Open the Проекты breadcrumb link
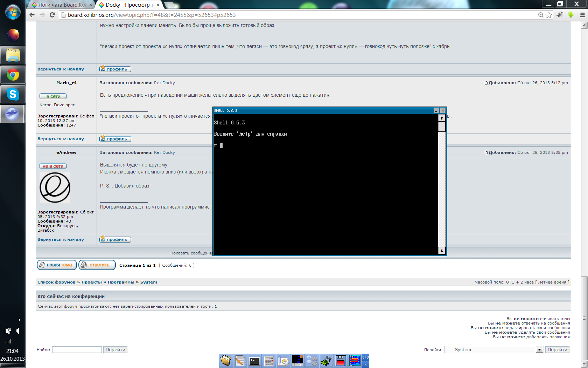This screenshot has width=588, height=368. pyautogui.click(x=91, y=282)
